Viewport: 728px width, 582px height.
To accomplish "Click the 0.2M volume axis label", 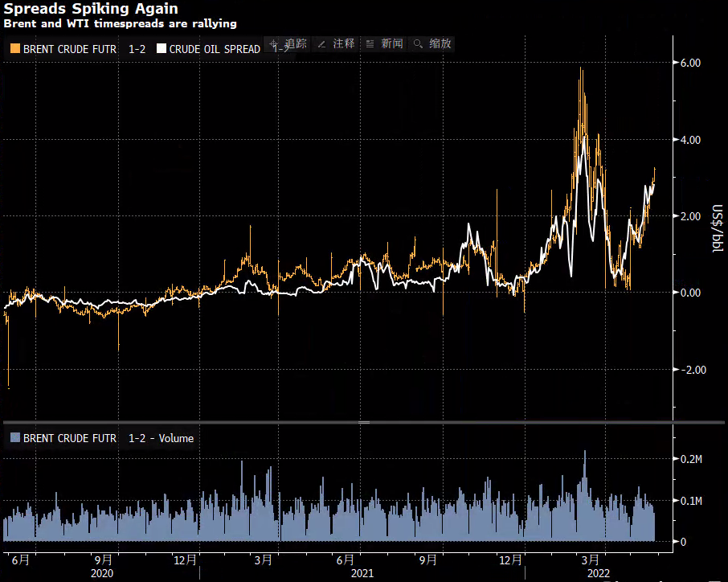I will click(691, 458).
